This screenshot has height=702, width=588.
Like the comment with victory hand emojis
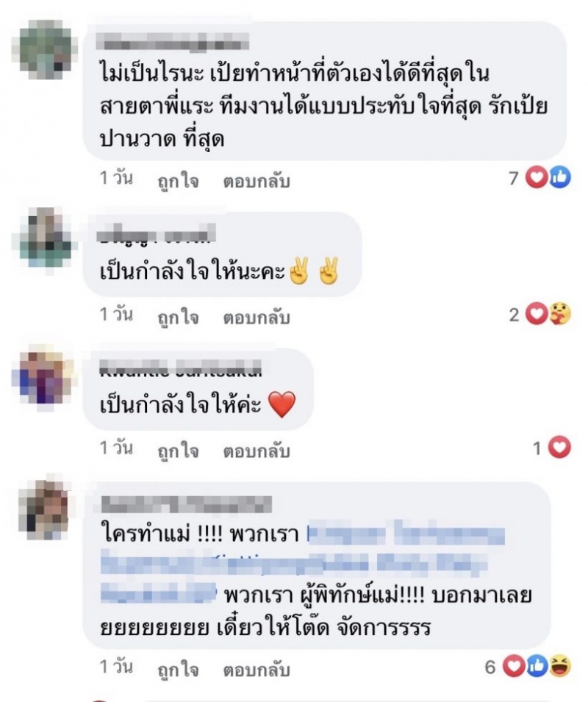click(x=178, y=318)
